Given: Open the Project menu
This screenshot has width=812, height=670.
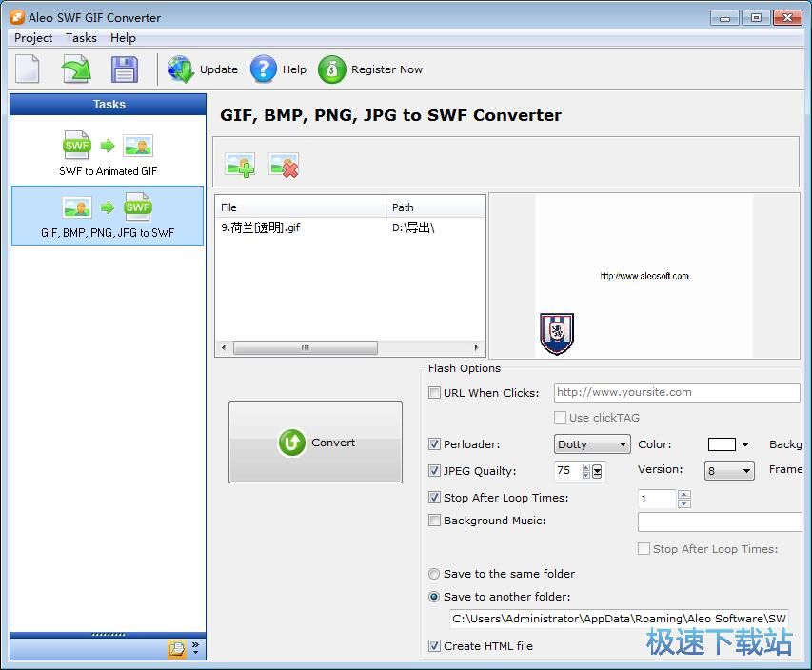Looking at the screenshot, I should 33,38.
